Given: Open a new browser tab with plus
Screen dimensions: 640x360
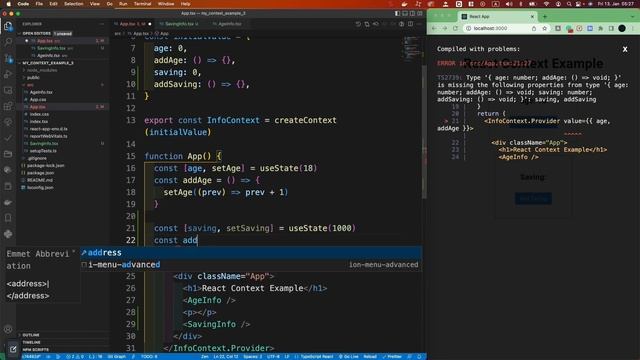Looking at the screenshot, I should tap(544, 17).
